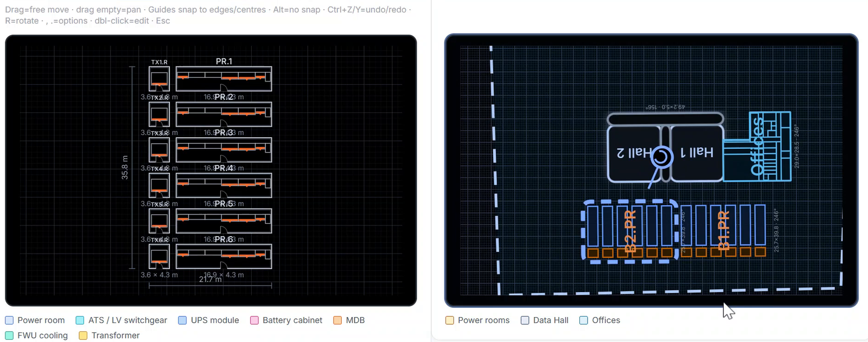Click the 35.8 m vertical dimension label
Screen dimensions: 868x342
pos(125,167)
